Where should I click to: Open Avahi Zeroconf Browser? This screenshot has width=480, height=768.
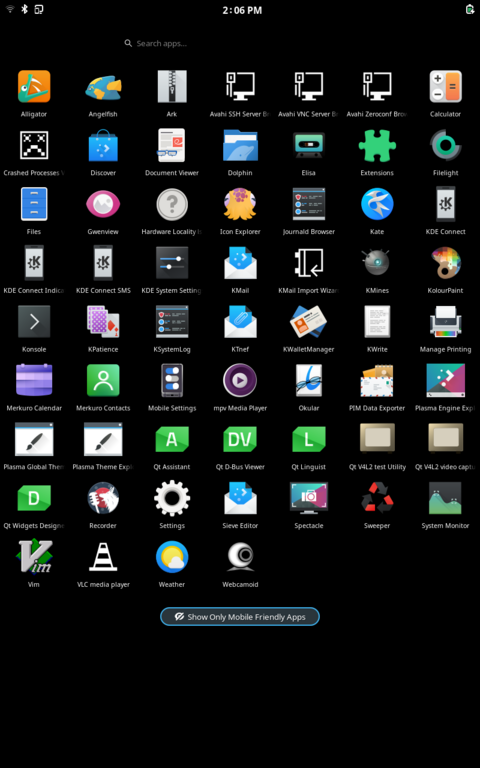[x=377, y=87]
